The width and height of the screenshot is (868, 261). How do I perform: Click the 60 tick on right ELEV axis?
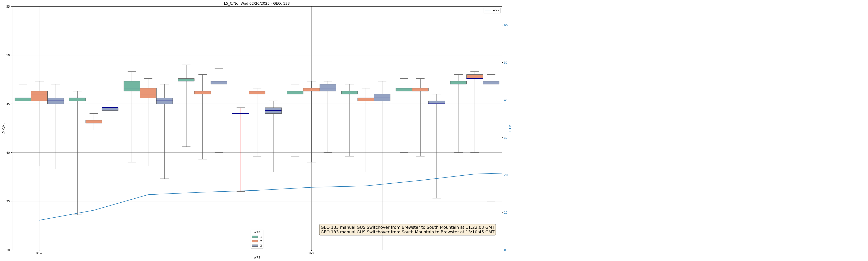[x=505, y=25]
